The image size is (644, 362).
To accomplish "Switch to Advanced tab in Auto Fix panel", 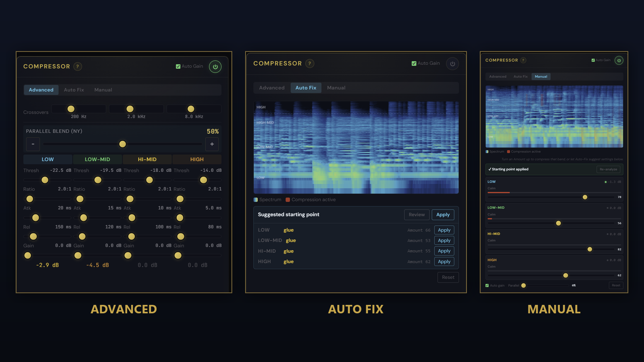I will pos(272,88).
